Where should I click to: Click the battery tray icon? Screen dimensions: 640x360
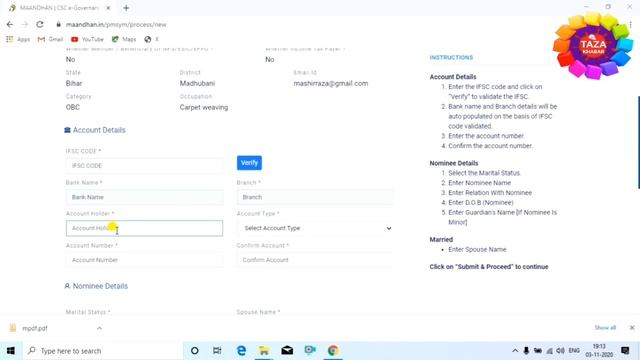(538, 351)
